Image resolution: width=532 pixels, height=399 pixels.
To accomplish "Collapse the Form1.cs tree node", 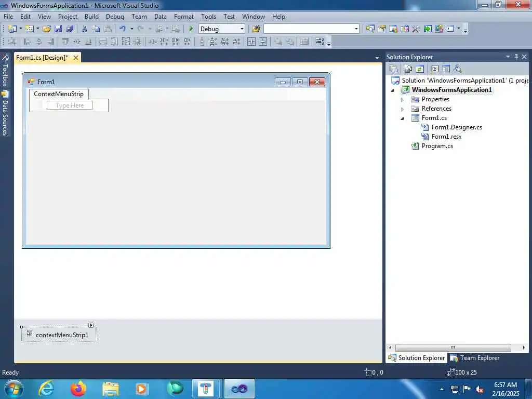I will 403,118.
